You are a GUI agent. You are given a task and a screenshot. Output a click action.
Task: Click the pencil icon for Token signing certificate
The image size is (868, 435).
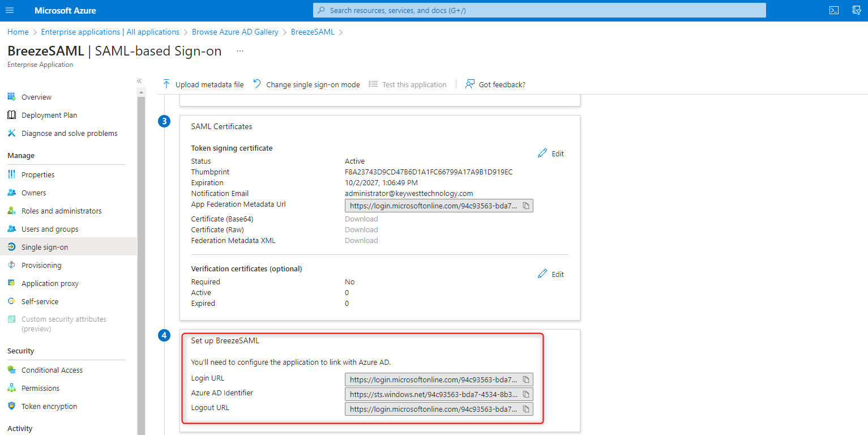[x=542, y=153]
